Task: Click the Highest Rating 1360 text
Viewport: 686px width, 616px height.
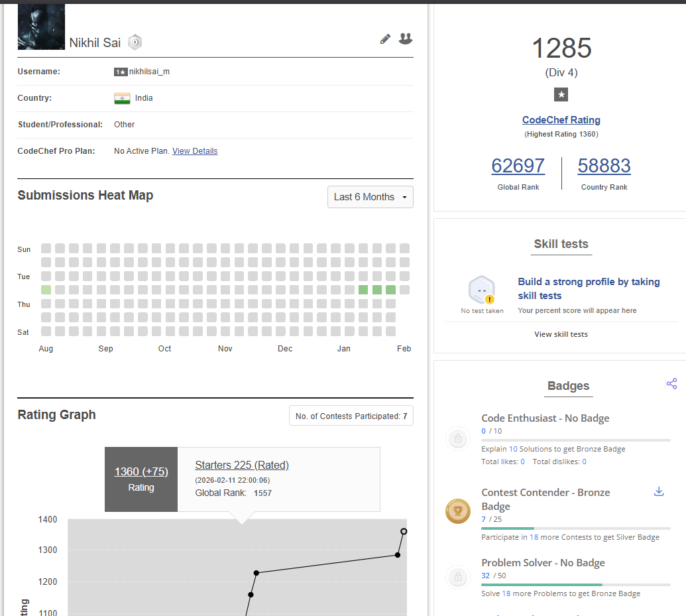Action: coord(561,134)
